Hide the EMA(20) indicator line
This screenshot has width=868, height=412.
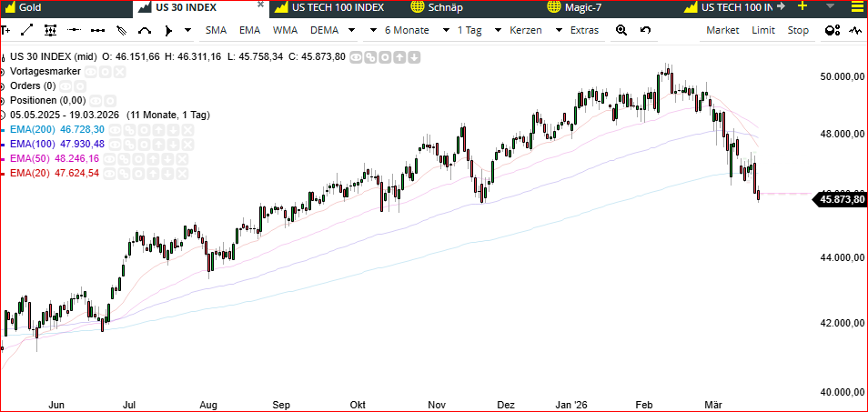pyautogui.click(x=109, y=173)
